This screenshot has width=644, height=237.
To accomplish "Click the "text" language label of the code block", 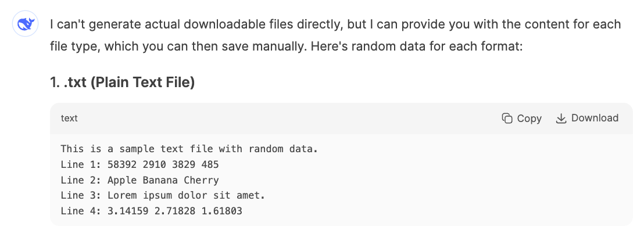I will (x=69, y=119).
